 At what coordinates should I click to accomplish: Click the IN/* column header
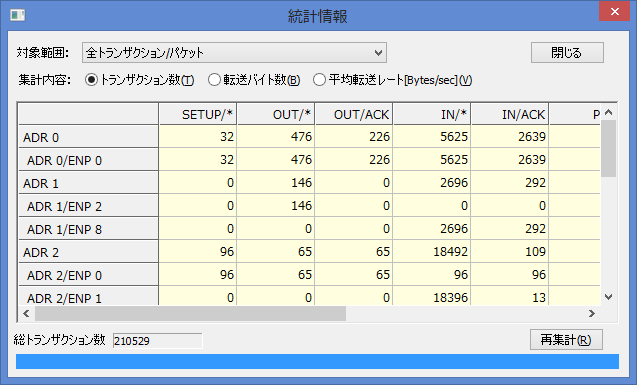pyautogui.click(x=432, y=115)
